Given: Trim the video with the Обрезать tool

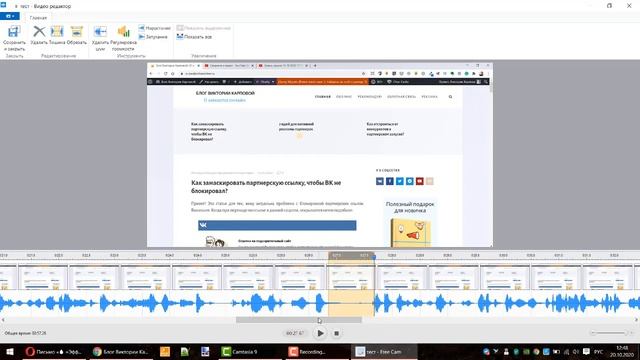Looking at the screenshot, I should pyautogui.click(x=77, y=35).
